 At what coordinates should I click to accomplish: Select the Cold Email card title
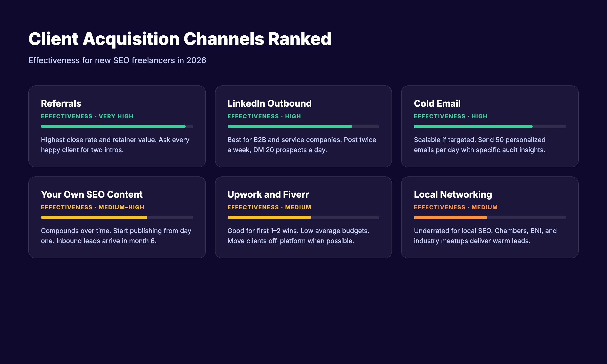point(437,103)
